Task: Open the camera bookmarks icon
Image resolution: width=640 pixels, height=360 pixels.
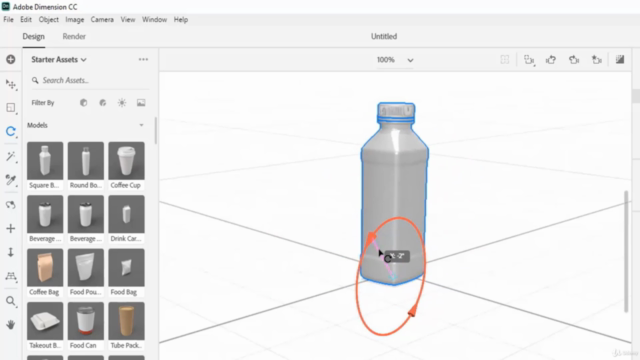Action: click(529, 60)
